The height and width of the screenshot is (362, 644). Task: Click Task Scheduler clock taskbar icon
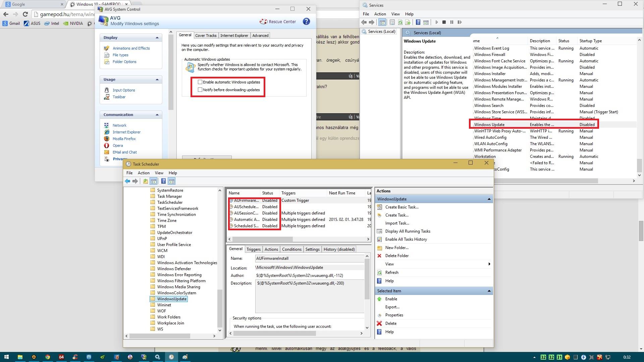tap(171, 357)
